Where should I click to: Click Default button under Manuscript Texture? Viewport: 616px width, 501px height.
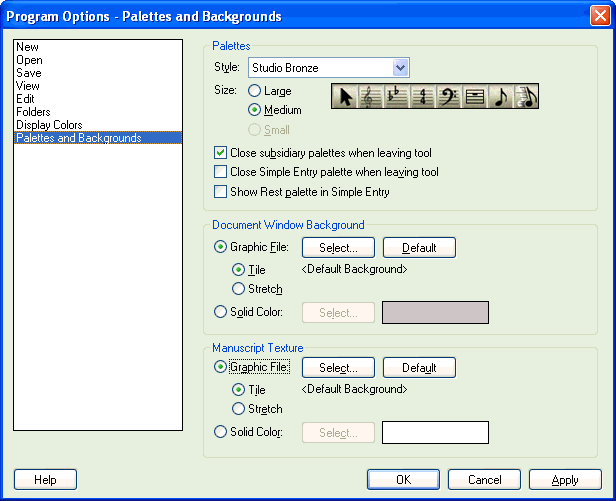point(419,368)
